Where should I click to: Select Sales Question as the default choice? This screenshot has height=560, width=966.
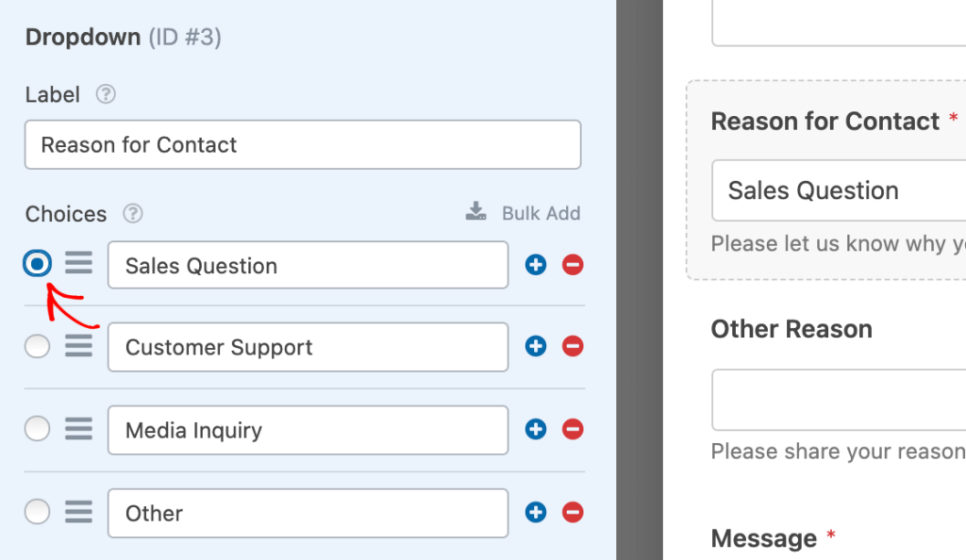[x=37, y=264]
